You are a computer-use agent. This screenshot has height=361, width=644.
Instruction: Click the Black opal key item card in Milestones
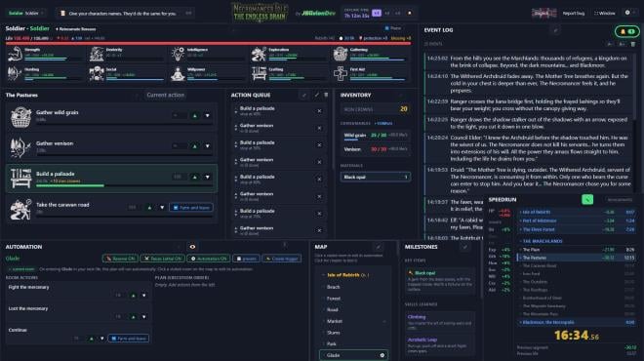pyautogui.click(x=440, y=281)
